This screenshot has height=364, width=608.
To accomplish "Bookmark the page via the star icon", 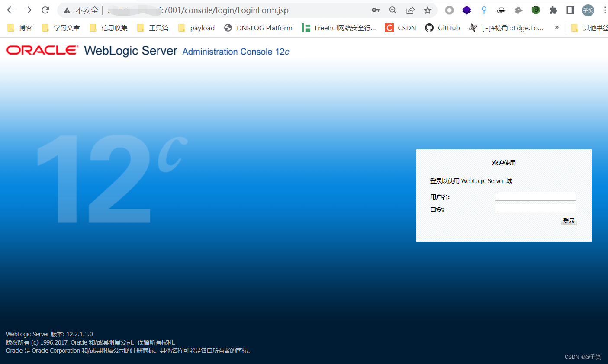I will point(428,10).
